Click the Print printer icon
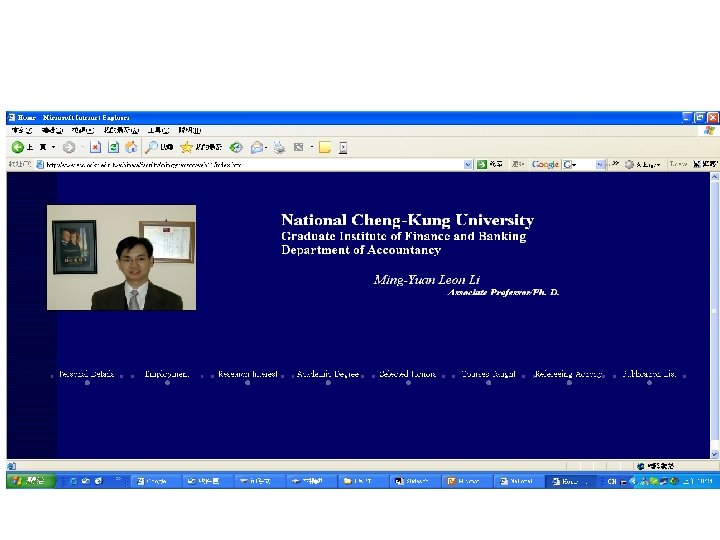The width and height of the screenshot is (720, 540). coord(279,147)
